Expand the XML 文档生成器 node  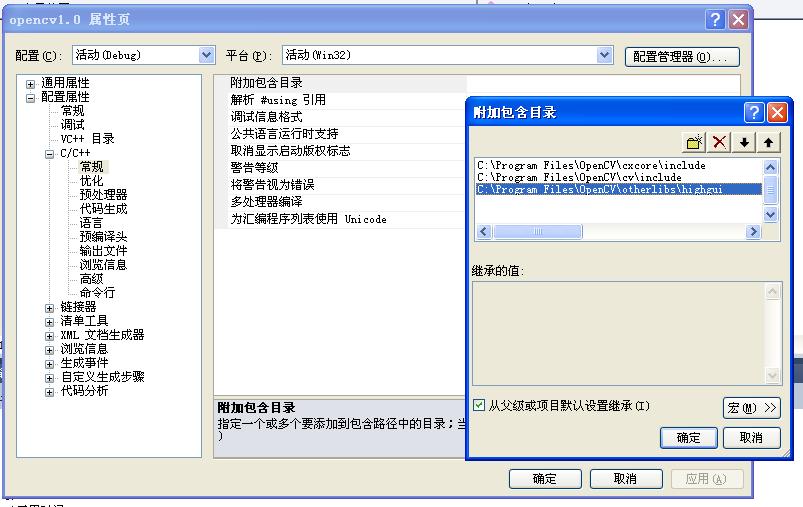tap(50, 336)
